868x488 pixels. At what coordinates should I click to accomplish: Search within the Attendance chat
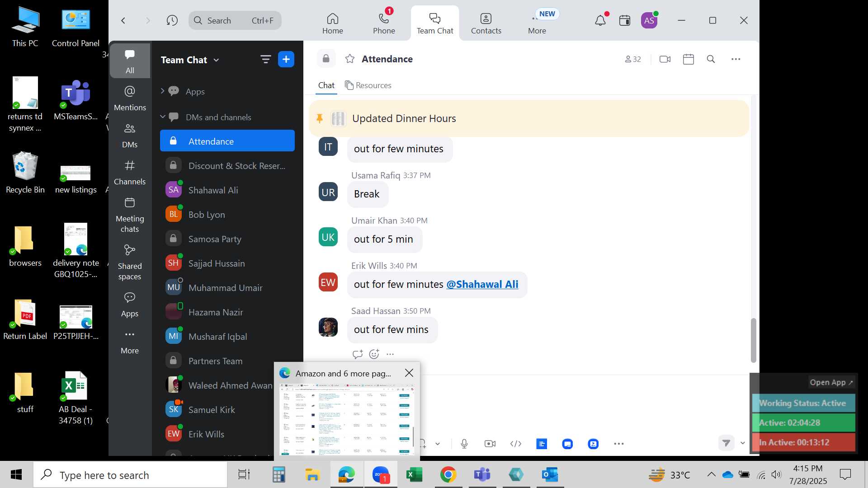coord(711,59)
